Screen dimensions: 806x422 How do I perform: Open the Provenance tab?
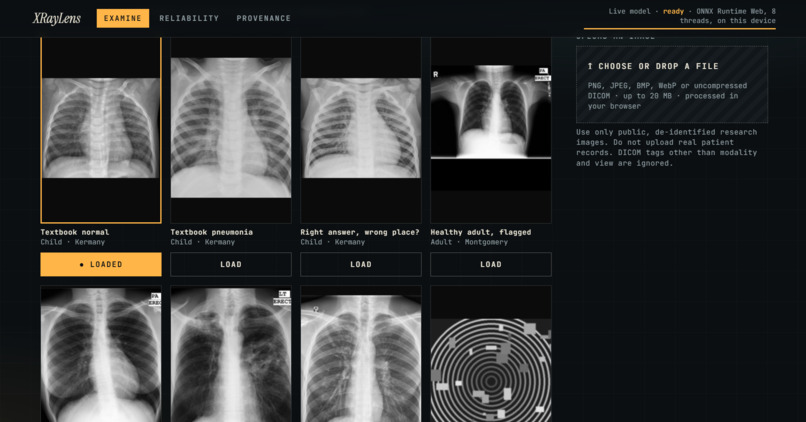pyautogui.click(x=264, y=19)
